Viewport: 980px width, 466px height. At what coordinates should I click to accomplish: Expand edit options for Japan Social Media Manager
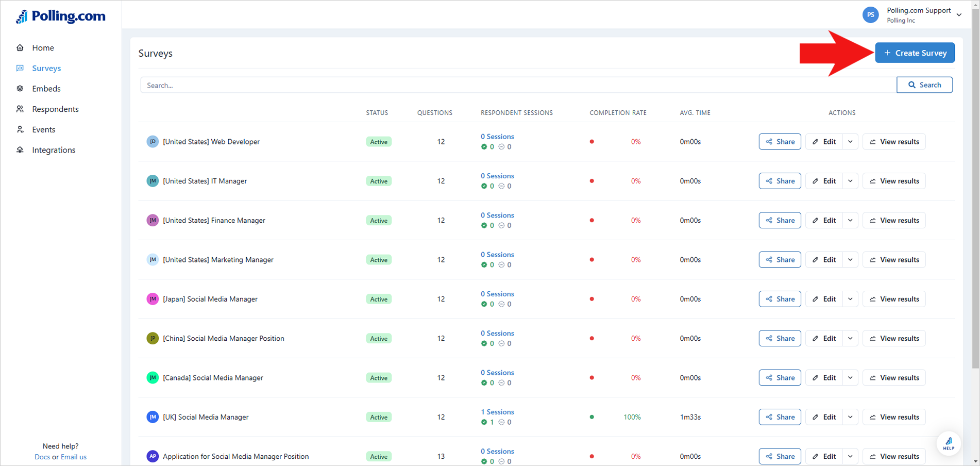pyautogui.click(x=850, y=299)
